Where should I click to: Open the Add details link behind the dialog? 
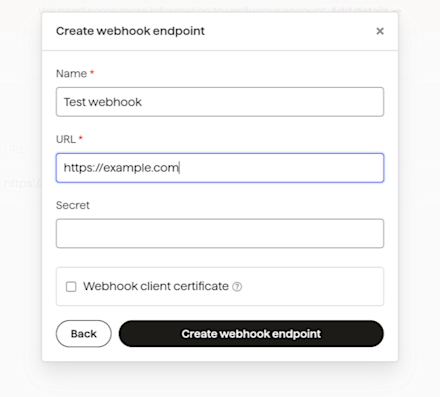(360, 10)
